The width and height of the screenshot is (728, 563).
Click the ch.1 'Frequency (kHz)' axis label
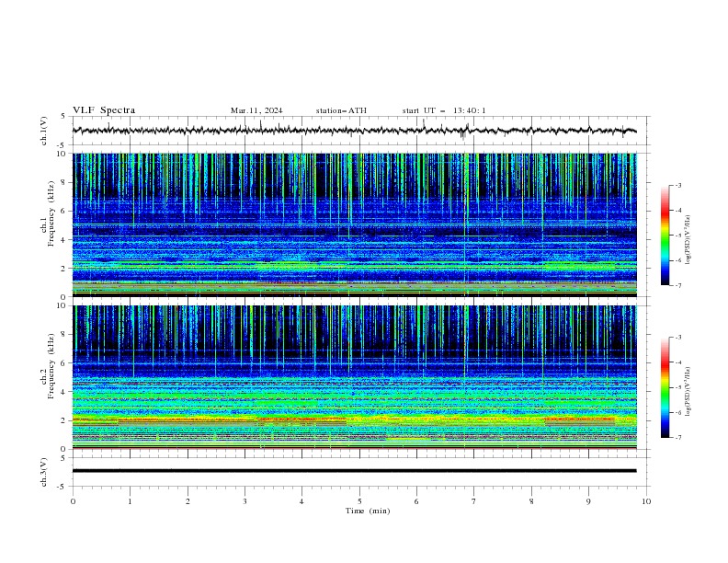pos(51,212)
